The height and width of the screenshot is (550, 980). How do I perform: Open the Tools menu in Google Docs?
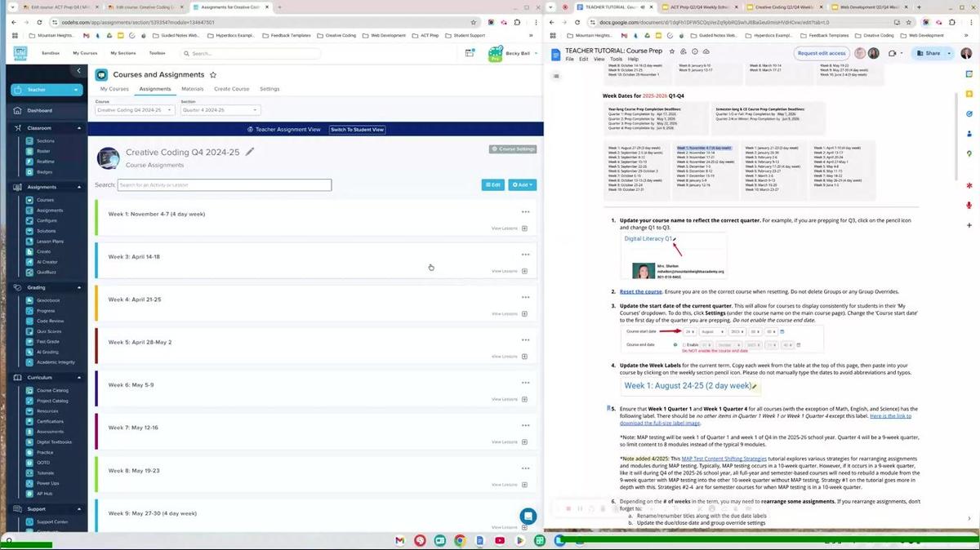pos(616,60)
